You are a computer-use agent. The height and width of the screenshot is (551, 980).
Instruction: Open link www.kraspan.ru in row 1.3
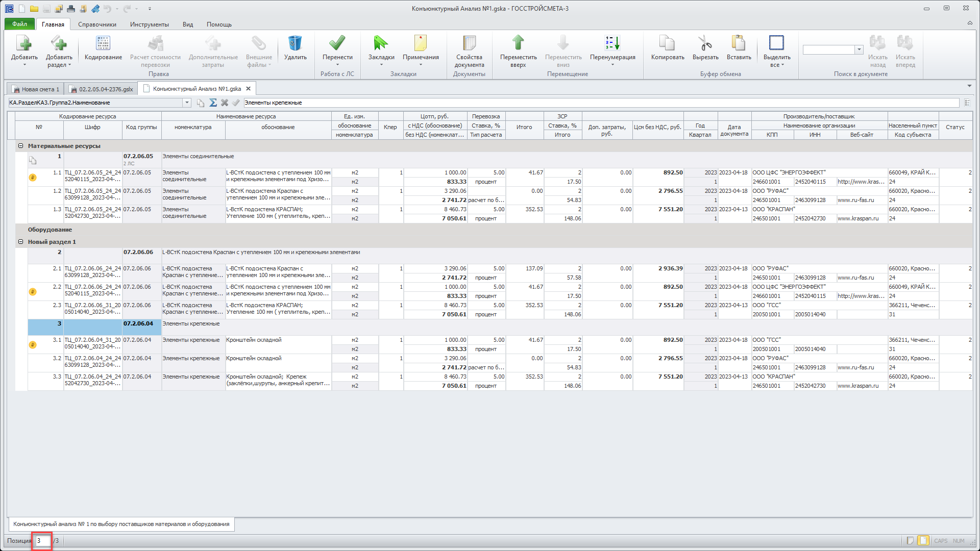tap(858, 218)
